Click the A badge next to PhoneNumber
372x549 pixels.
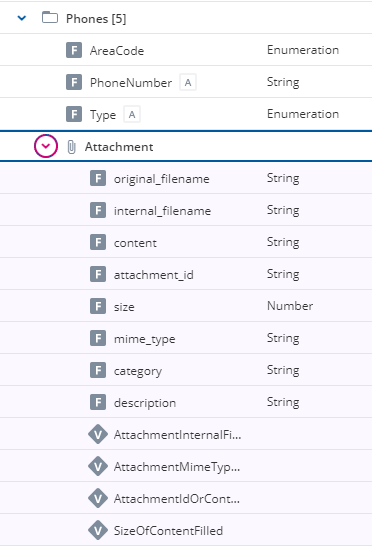tap(188, 82)
